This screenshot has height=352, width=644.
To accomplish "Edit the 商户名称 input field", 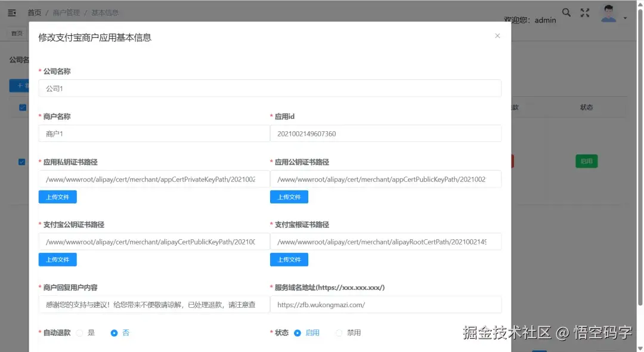I will (x=154, y=134).
